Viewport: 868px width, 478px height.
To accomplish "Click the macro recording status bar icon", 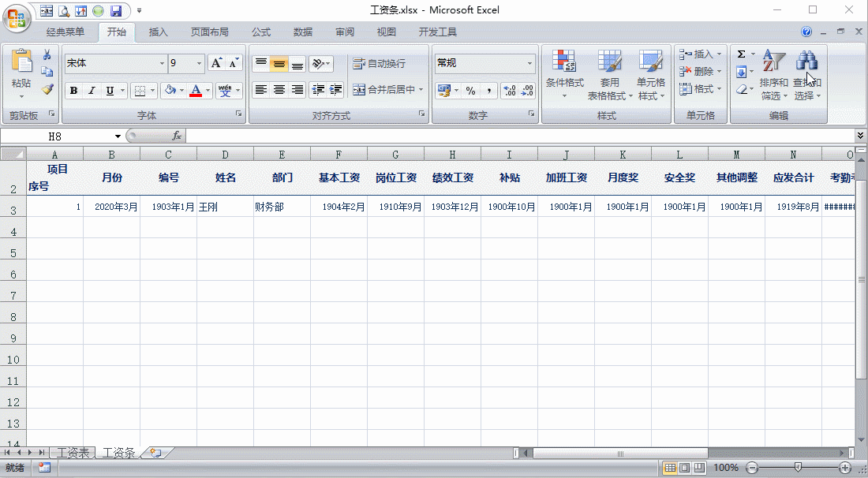I will pyautogui.click(x=44, y=468).
